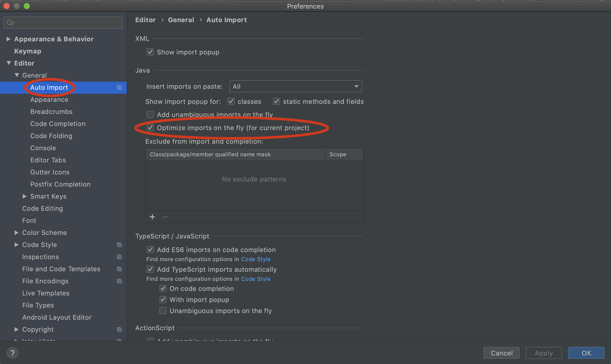This screenshot has height=364, width=611.
Task: Click the minus remove-pattern icon
Action: click(x=165, y=217)
